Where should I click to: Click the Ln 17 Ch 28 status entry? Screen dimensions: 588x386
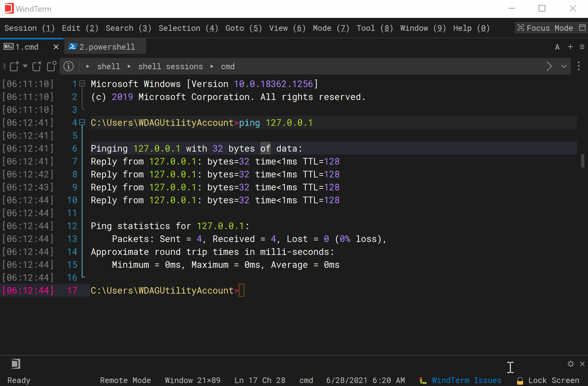[x=260, y=380]
